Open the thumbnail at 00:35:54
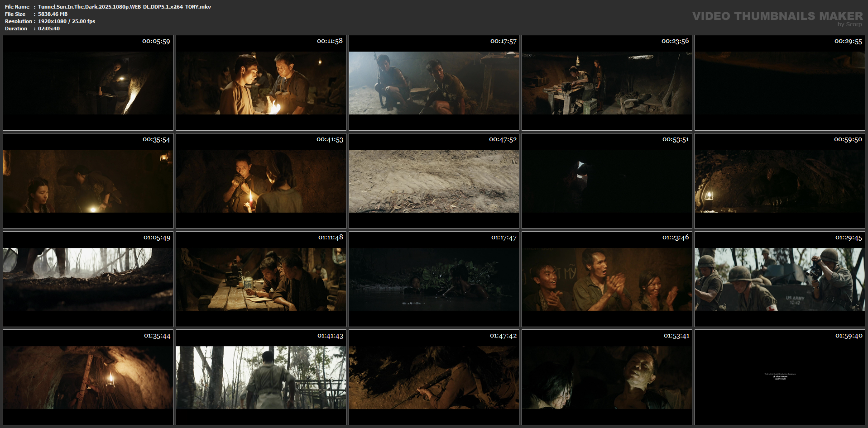 click(x=88, y=181)
